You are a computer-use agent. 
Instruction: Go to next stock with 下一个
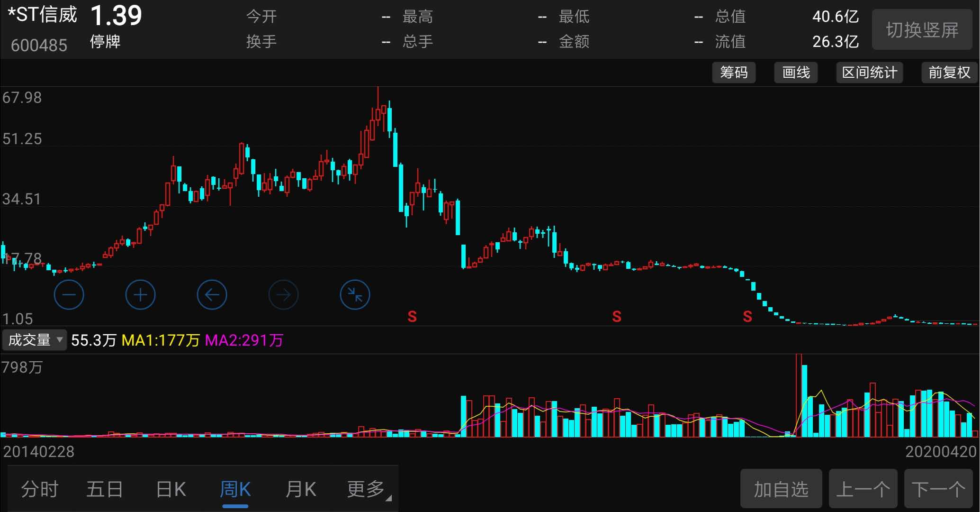tap(938, 489)
